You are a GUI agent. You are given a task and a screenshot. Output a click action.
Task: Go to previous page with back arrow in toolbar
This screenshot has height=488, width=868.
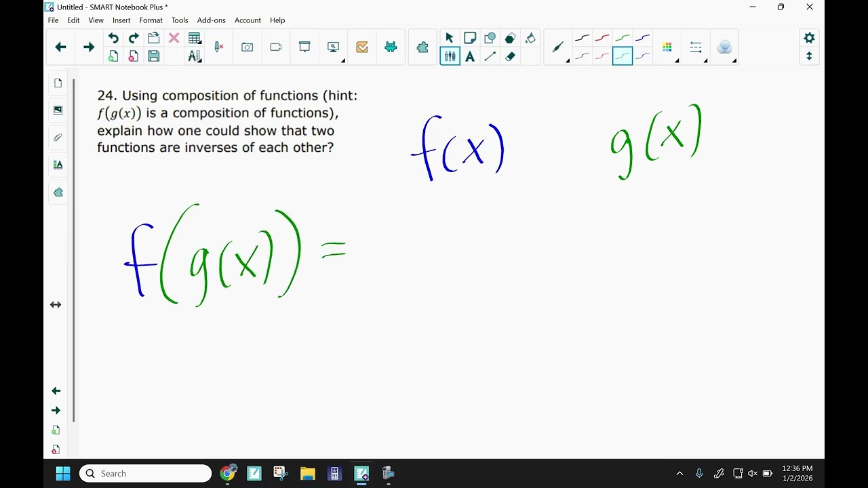point(60,47)
